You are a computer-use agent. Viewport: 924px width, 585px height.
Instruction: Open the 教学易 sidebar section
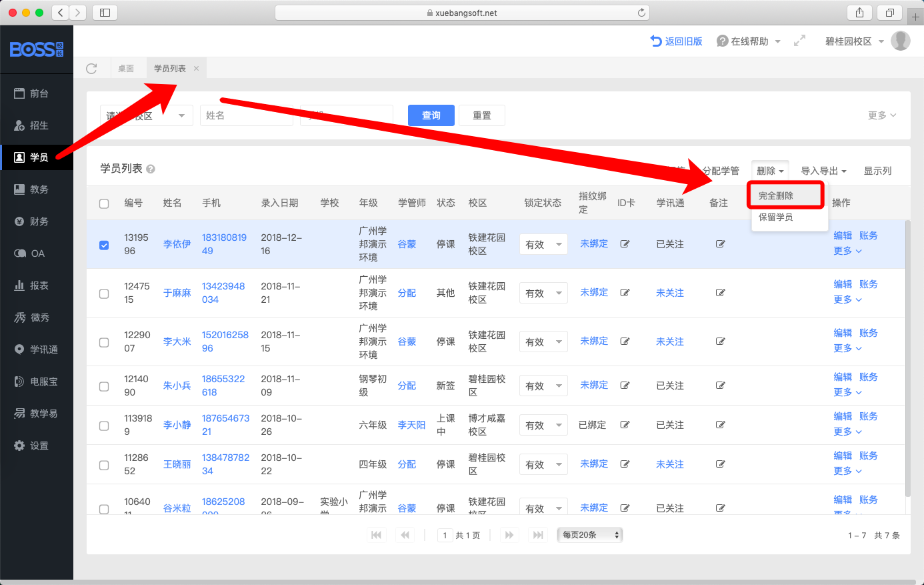(x=36, y=414)
